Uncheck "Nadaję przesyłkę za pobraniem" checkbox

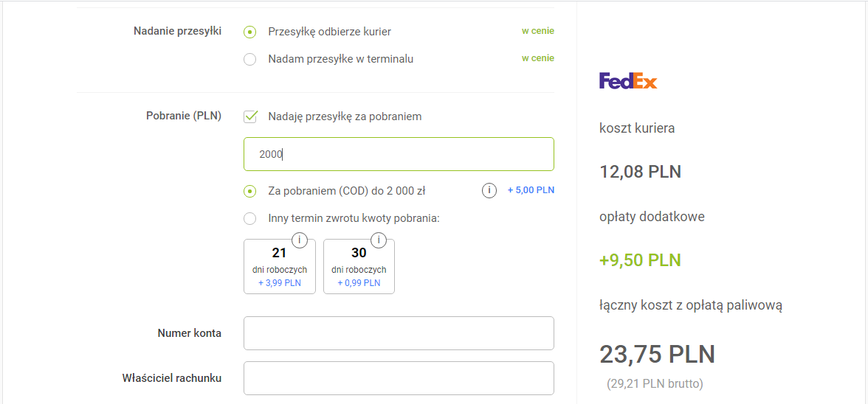250,116
